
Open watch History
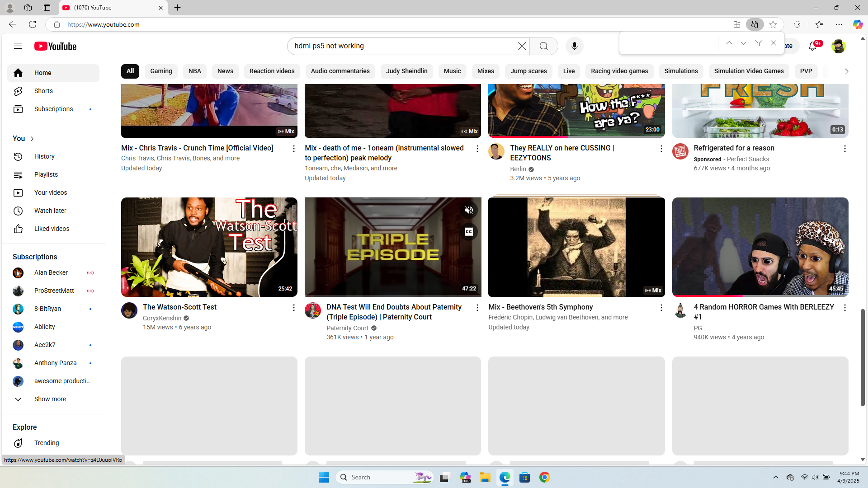coord(53,156)
